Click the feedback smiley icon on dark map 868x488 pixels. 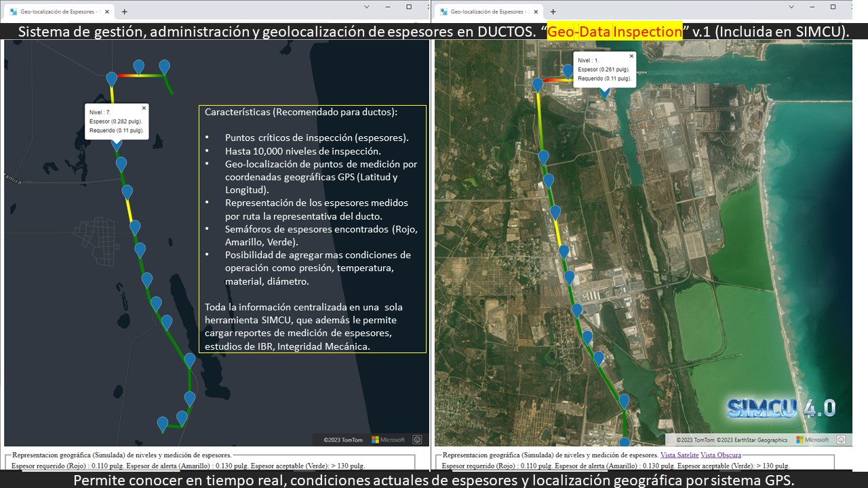(x=418, y=440)
